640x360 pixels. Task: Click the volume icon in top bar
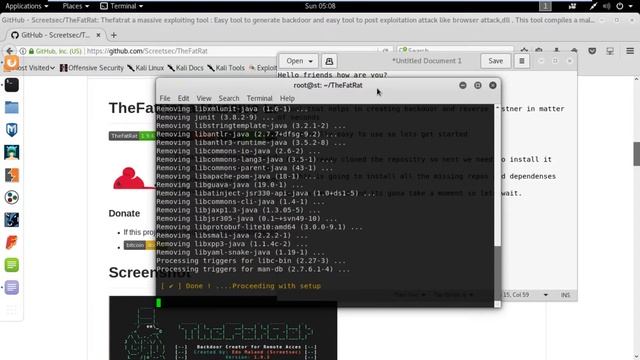[607, 6]
